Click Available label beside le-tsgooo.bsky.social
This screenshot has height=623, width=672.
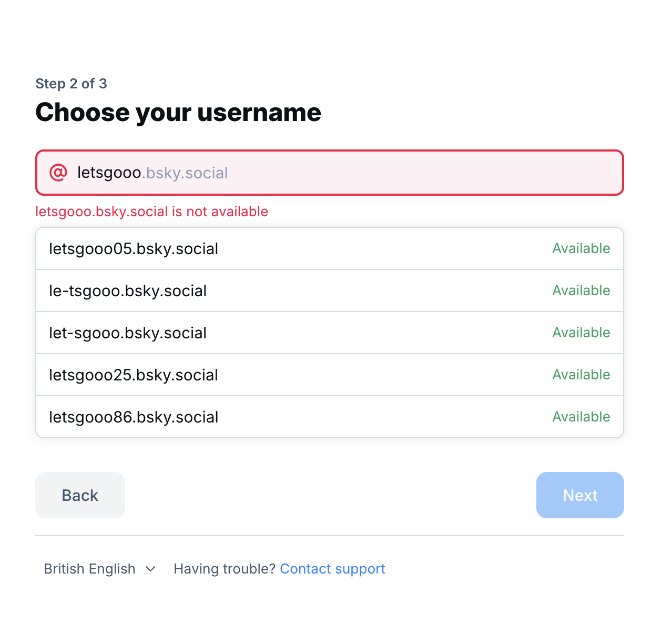pyautogui.click(x=581, y=290)
